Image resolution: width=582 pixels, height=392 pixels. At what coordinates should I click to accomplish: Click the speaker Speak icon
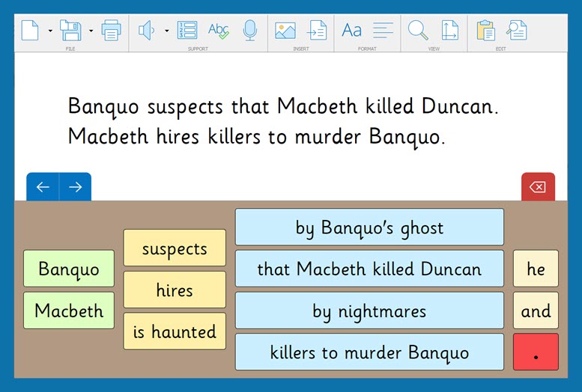coord(146,30)
